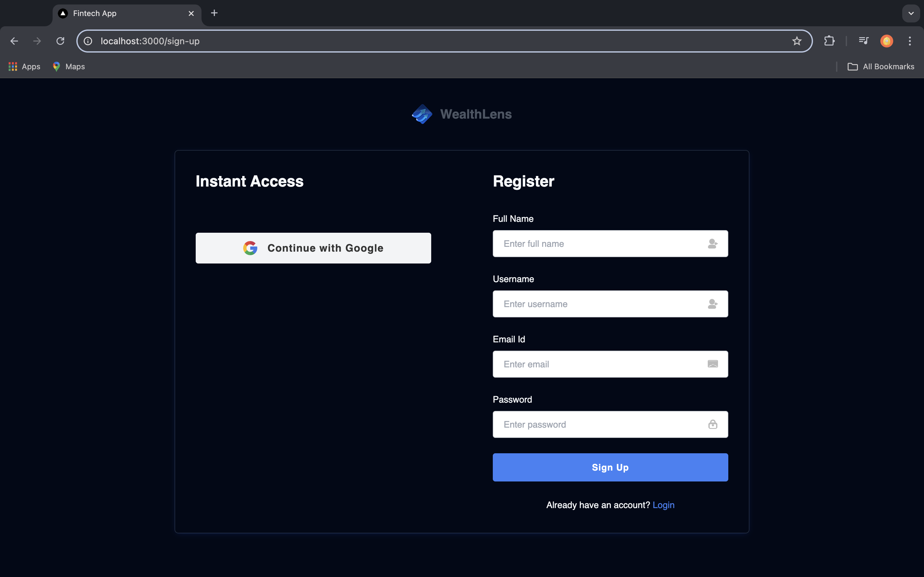Click the lock icon in Password field
Image resolution: width=924 pixels, height=577 pixels.
pos(713,424)
